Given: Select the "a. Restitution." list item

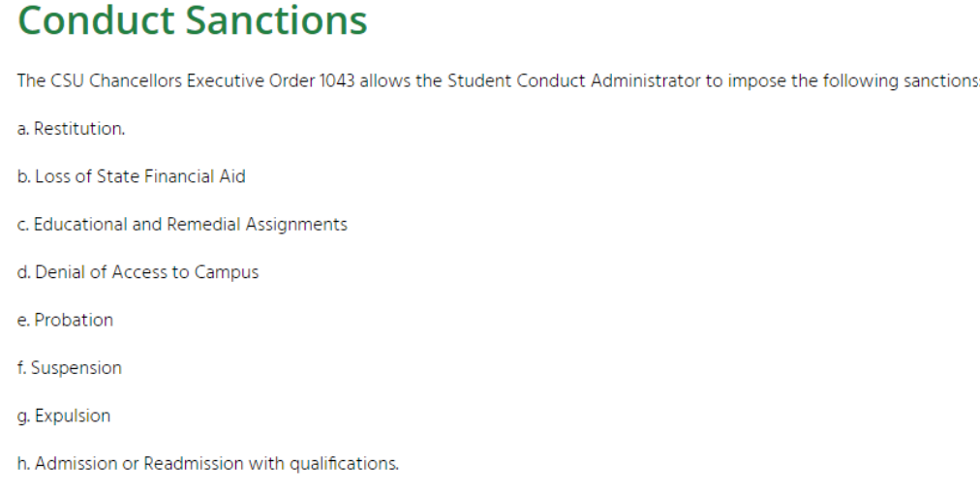Looking at the screenshot, I should (72, 129).
